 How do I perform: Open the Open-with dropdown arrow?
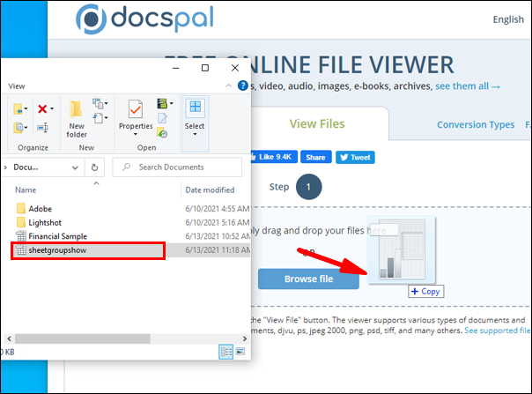[x=172, y=103]
